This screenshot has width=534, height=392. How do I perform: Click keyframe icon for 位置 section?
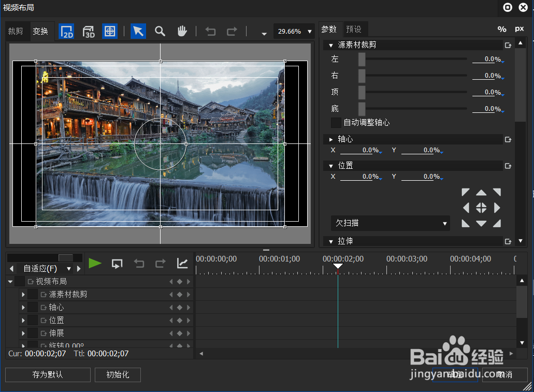click(x=508, y=166)
